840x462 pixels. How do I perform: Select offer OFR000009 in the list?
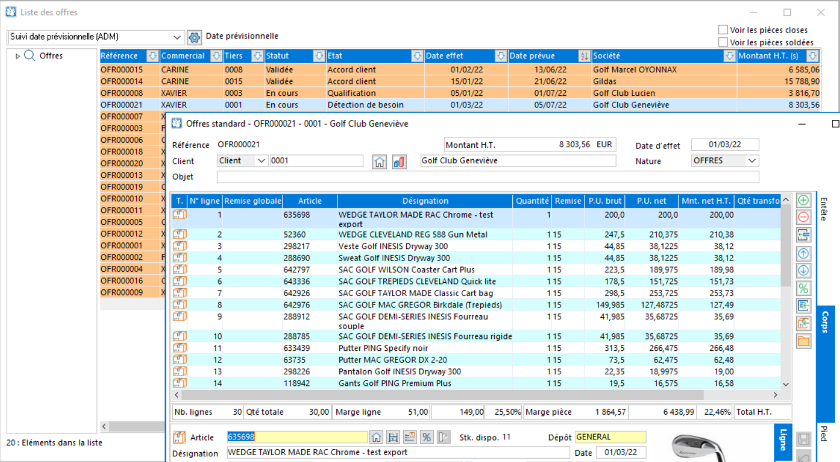pos(132,293)
